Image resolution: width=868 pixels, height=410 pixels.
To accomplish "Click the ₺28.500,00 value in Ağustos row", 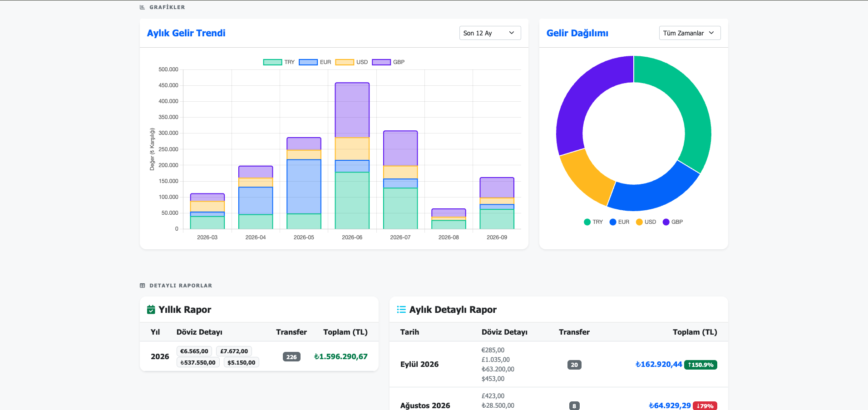I will point(498,405).
